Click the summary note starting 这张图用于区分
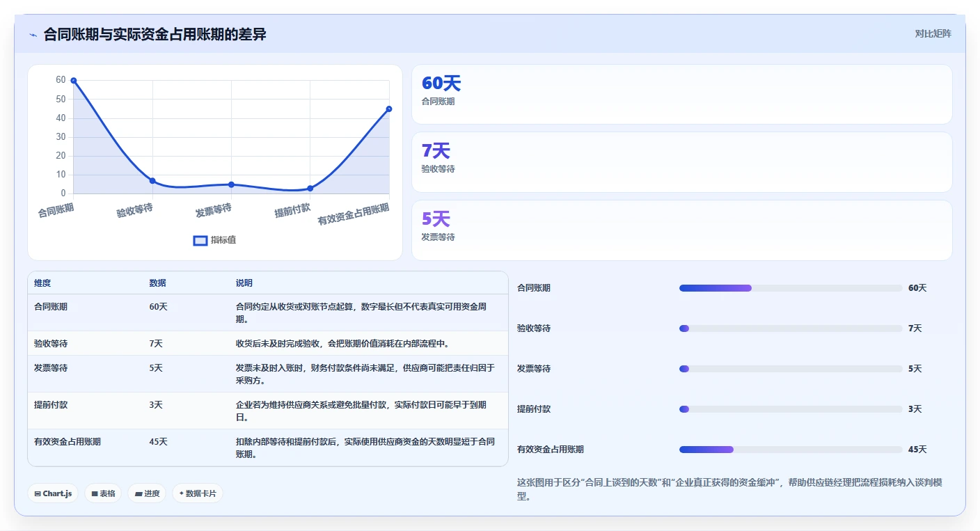Screen dimensions: 980x531 (730, 490)
